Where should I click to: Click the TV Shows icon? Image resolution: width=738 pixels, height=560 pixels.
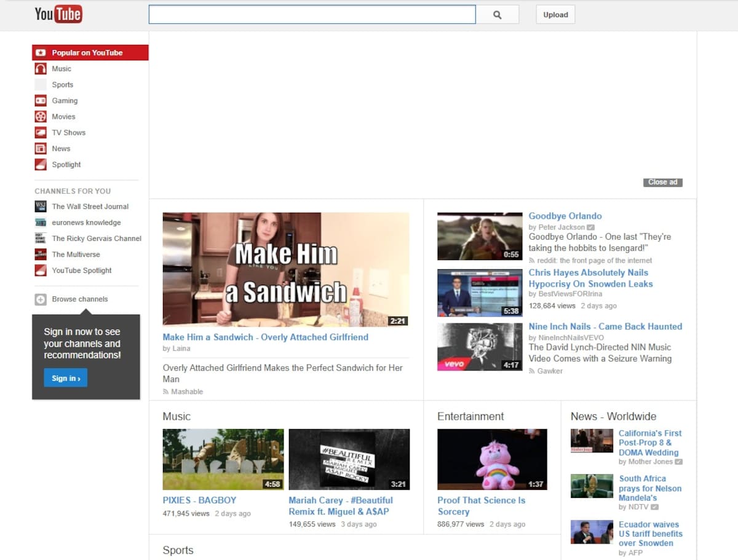[x=41, y=133]
